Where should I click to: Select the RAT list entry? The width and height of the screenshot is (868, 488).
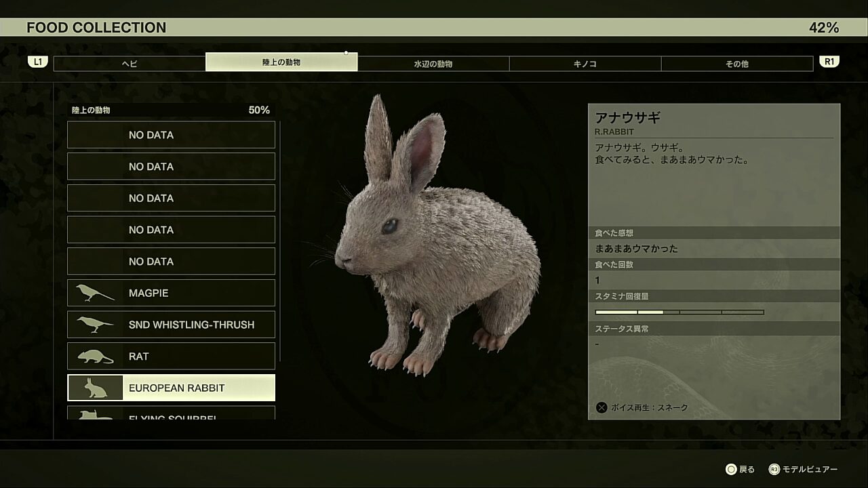(171, 357)
